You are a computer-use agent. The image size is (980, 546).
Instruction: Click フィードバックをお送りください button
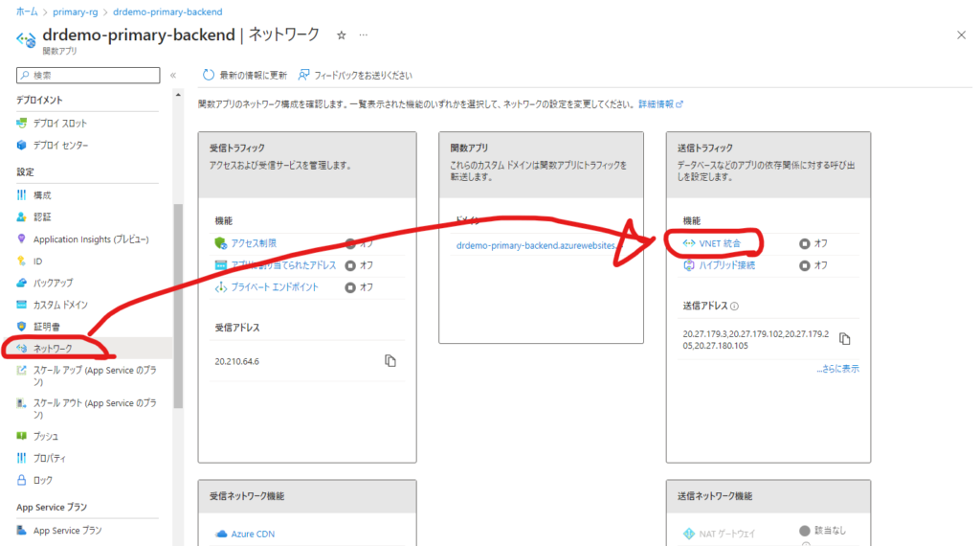point(355,75)
